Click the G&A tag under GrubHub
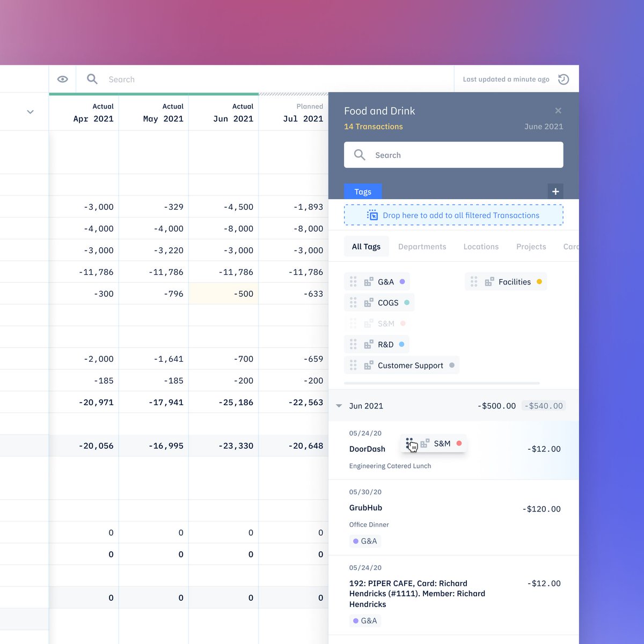The image size is (644, 644). click(365, 541)
